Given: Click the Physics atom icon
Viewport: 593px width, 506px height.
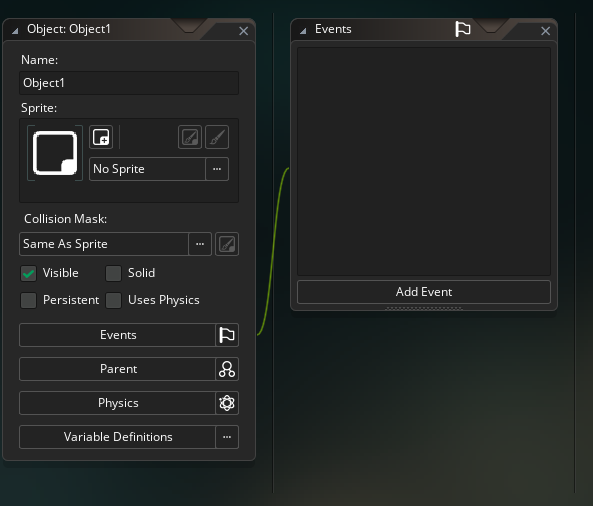Looking at the screenshot, I should coord(227,403).
